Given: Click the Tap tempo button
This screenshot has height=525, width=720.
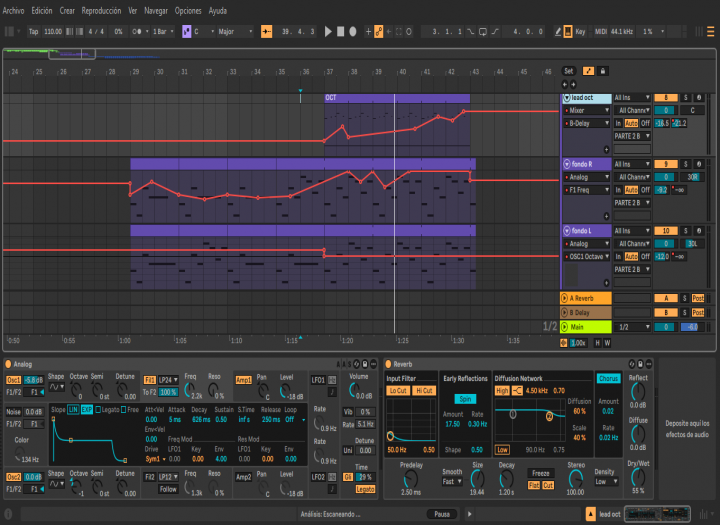Looking at the screenshot, I should [33, 31].
